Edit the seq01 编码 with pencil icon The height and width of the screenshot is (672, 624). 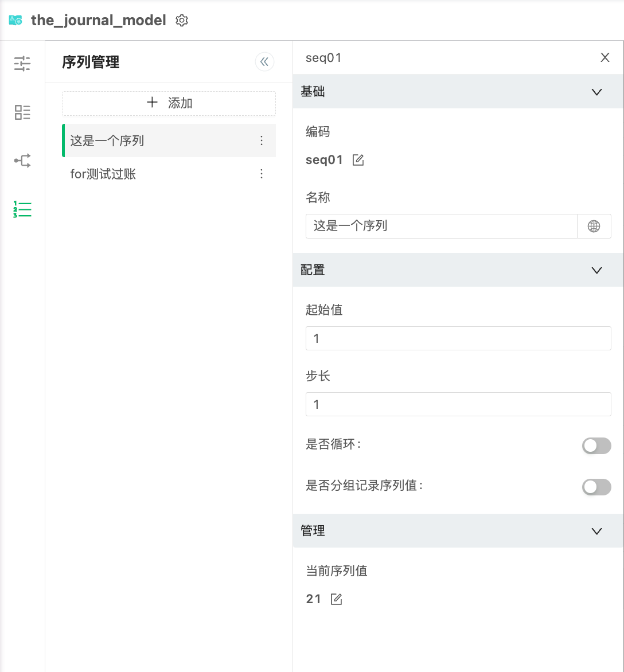(358, 160)
